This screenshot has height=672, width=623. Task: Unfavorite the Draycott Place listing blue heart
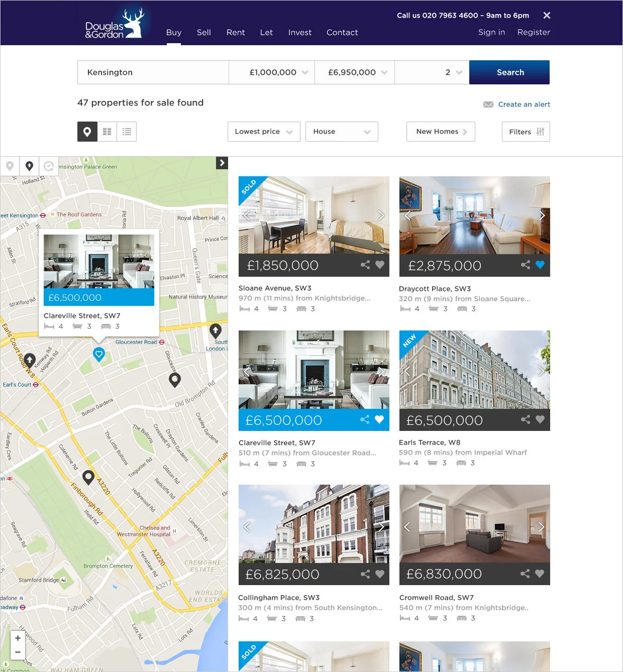[x=540, y=265]
